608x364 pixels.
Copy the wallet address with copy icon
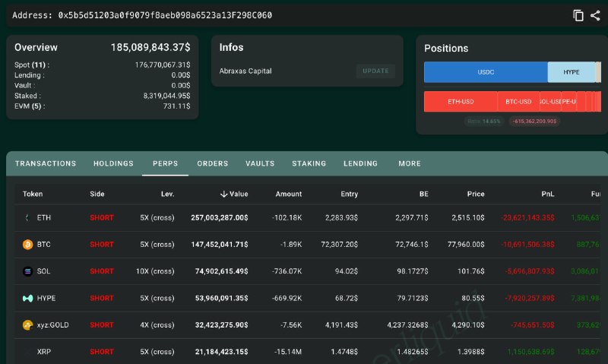[x=578, y=15]
